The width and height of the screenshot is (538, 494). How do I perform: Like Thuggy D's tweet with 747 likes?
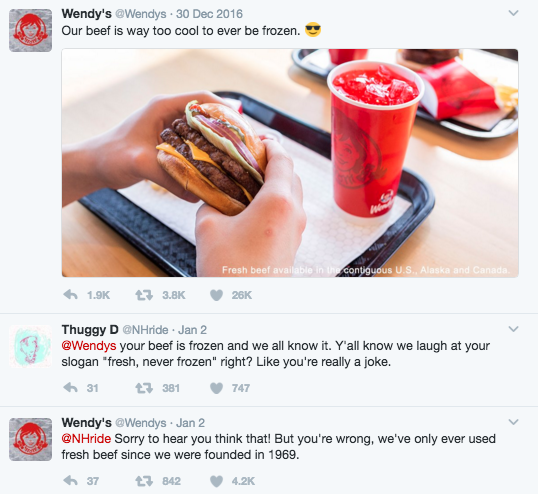217,388
